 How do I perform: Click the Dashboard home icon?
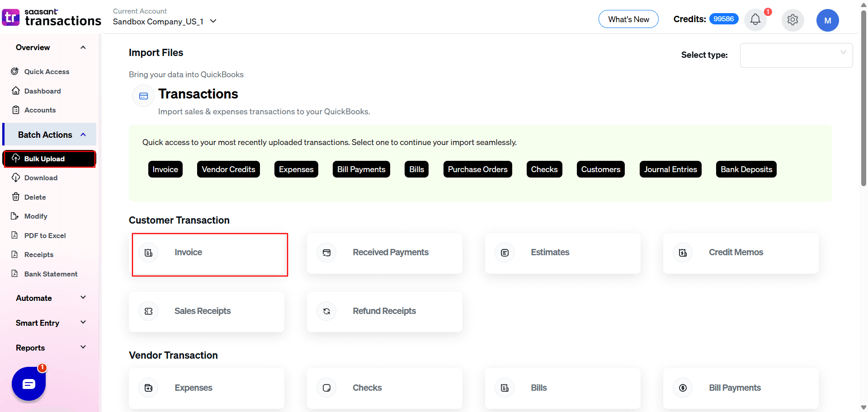[x=16, y=91]
